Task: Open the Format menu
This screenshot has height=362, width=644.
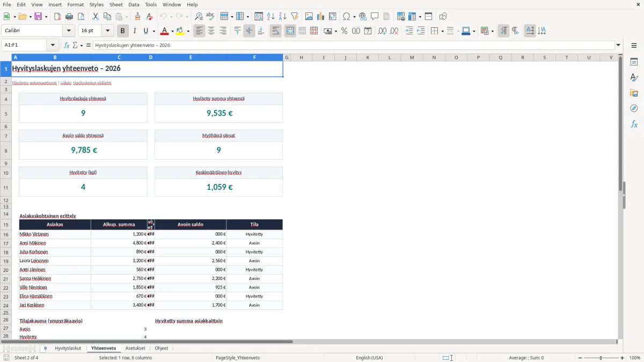Action: pos(75,4)
